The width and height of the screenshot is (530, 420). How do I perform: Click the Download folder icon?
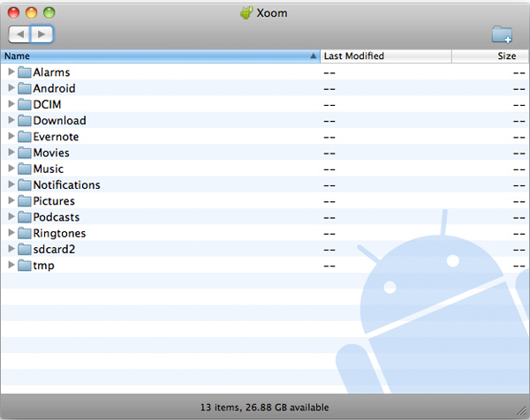pos(25,120)
